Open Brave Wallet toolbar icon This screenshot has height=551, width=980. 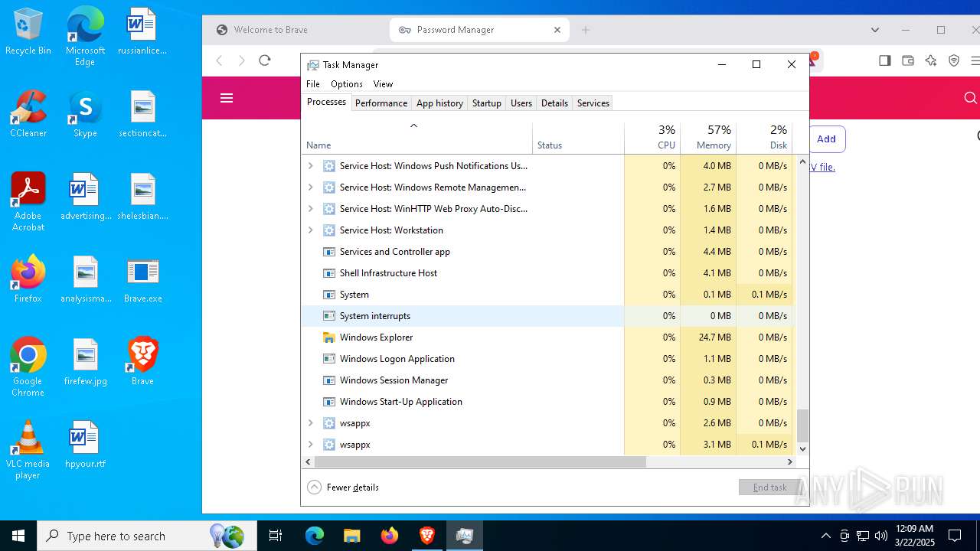[908, 60]
